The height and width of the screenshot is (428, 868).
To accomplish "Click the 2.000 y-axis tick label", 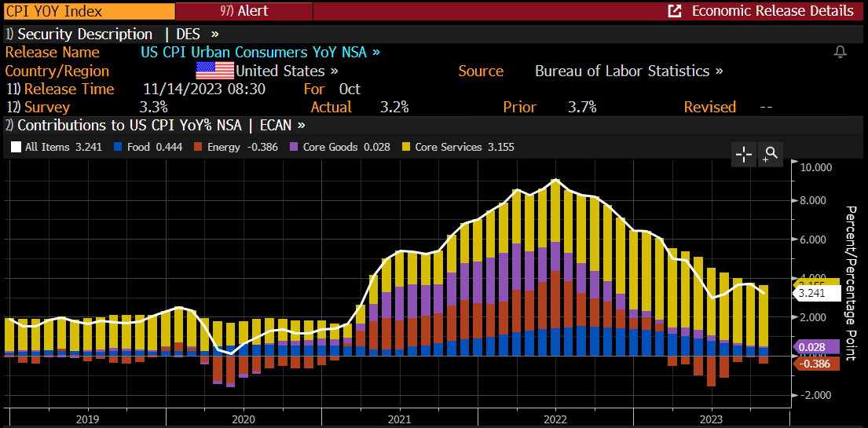I will [x=815, y=317].
